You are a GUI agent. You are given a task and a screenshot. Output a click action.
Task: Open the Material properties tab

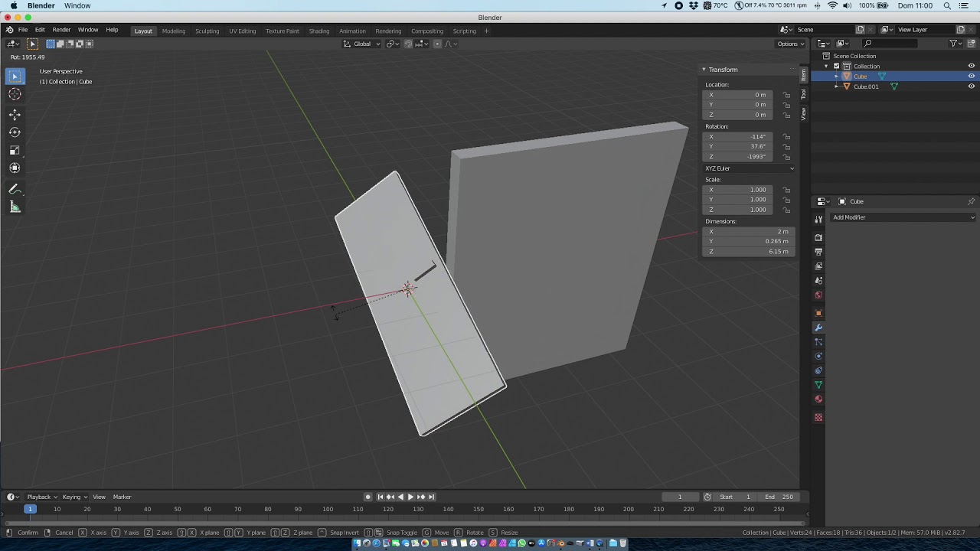[x=818, y=399]
